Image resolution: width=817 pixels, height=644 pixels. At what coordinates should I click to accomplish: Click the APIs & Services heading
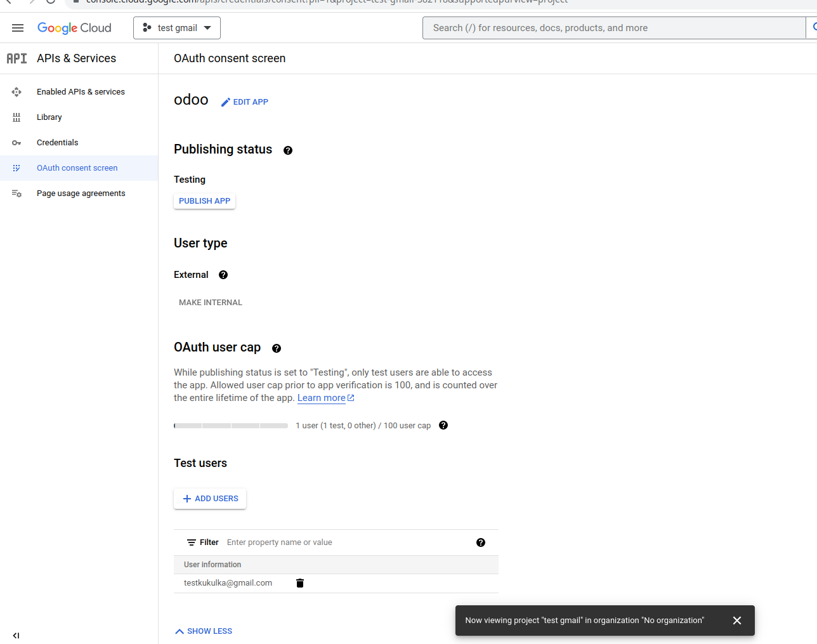click(x=77, y=58)
